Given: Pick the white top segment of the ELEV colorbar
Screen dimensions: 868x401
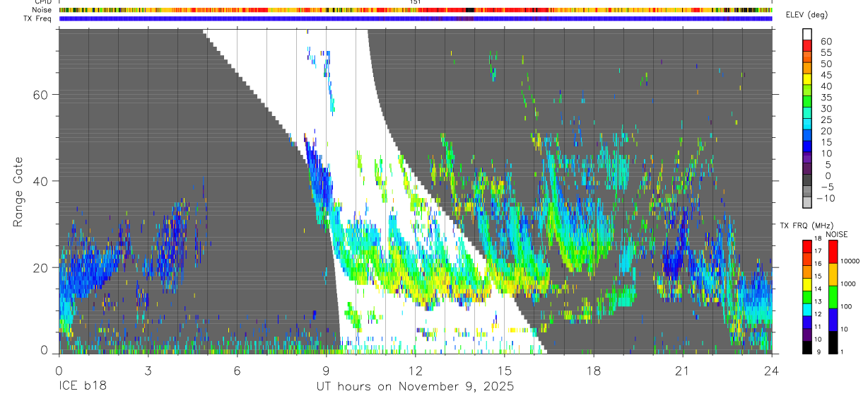Looking at the screenshot, I should point(807,34).
